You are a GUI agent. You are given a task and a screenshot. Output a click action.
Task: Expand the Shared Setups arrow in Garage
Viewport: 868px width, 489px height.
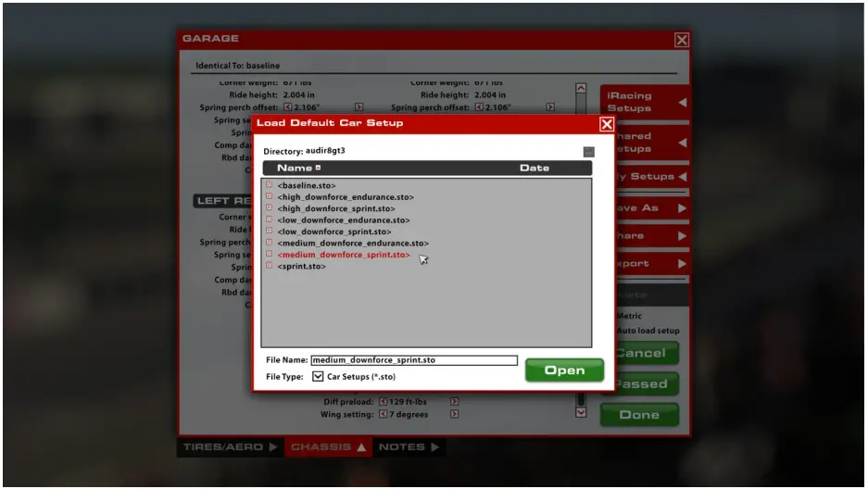pyautogui.click(x=682, y=143)
